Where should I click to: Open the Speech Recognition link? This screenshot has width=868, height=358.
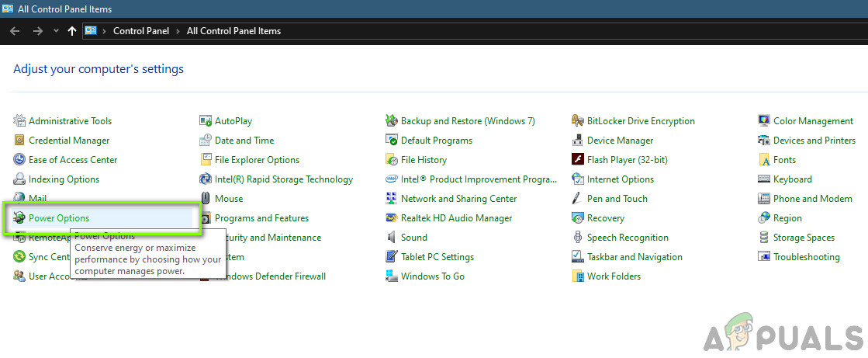coord(628,238)
